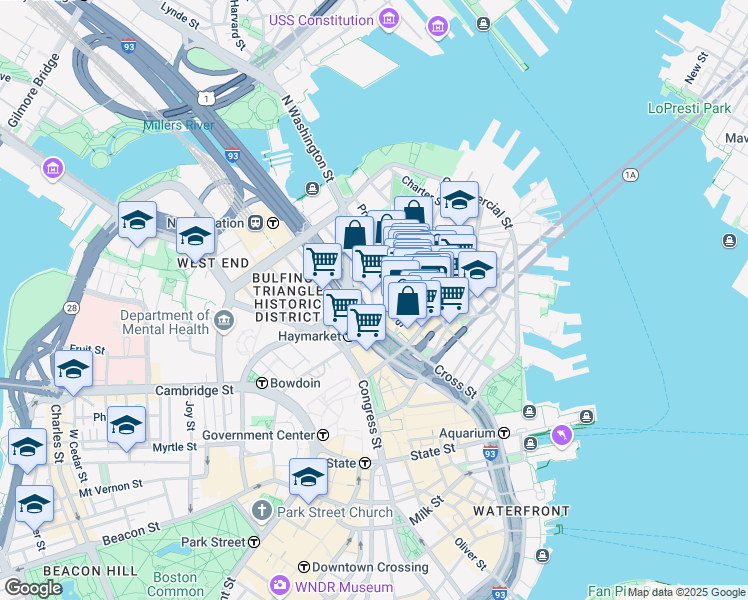The image size is (748, 600).
Task: Select the Government Center T station icon
Action: click(323, 435)
